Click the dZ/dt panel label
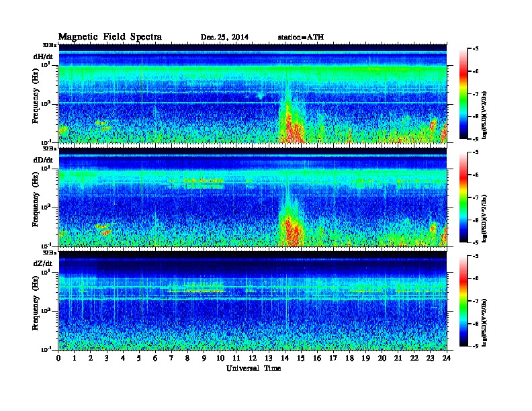This screenshot has height=411, width=532. coord(43,263)
